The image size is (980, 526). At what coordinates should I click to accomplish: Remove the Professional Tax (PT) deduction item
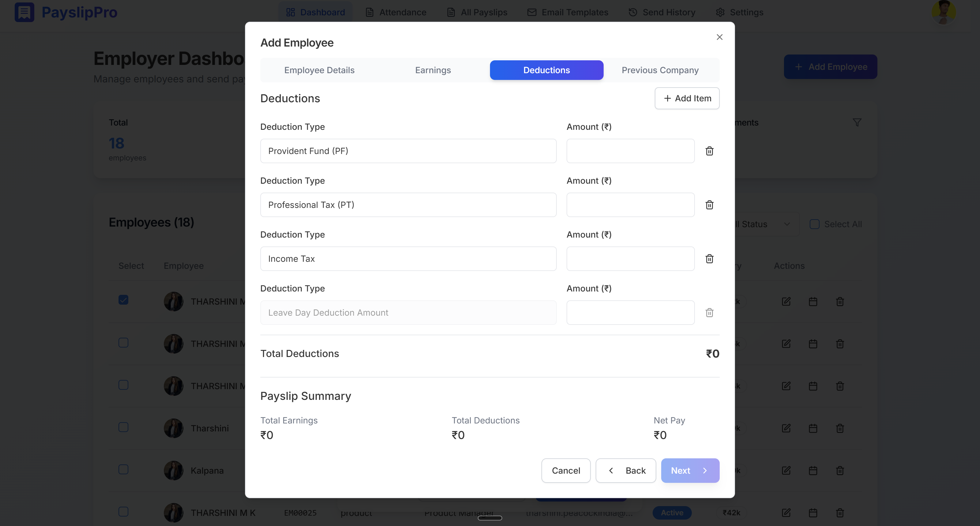(x=709, y=205)
